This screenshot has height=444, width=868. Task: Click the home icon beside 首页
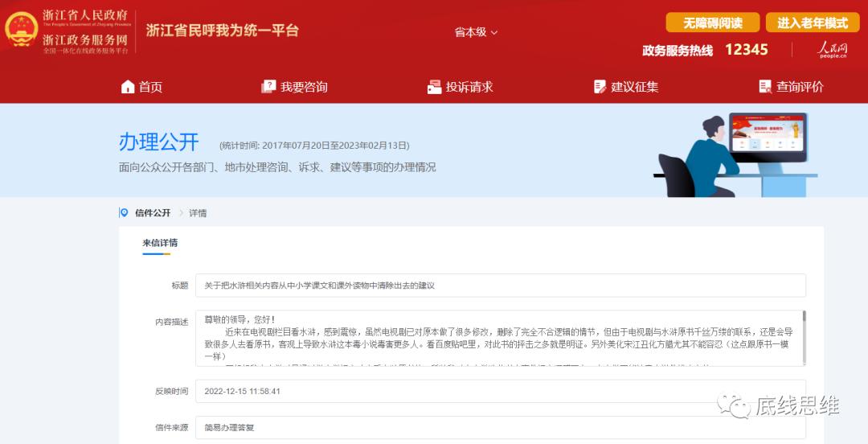tap(128, 87)
